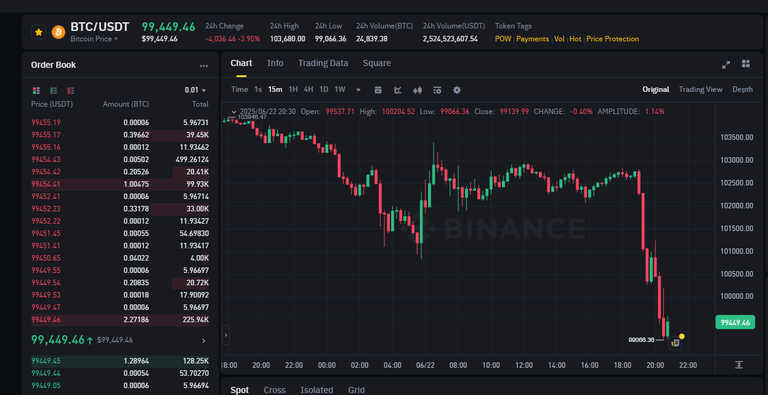768x395 pixels.
Task: Select the 99449.05 buy order price
Action: click(x=46, y=386)
